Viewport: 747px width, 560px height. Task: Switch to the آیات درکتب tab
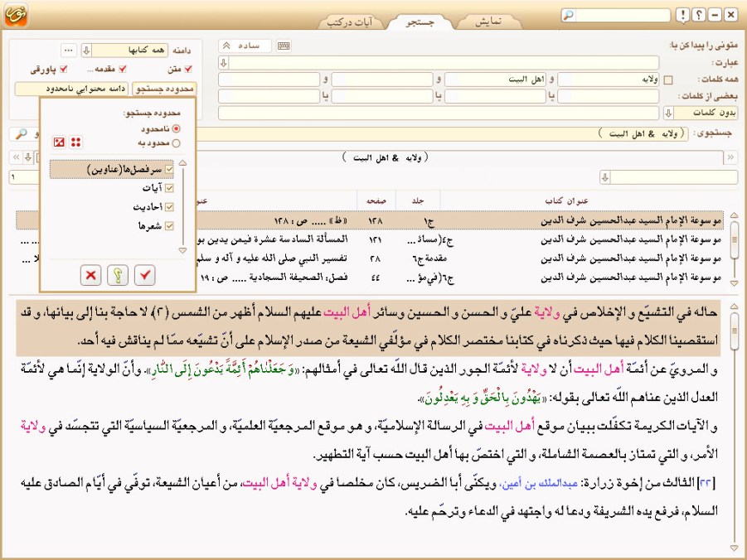[x=351, y=22]
